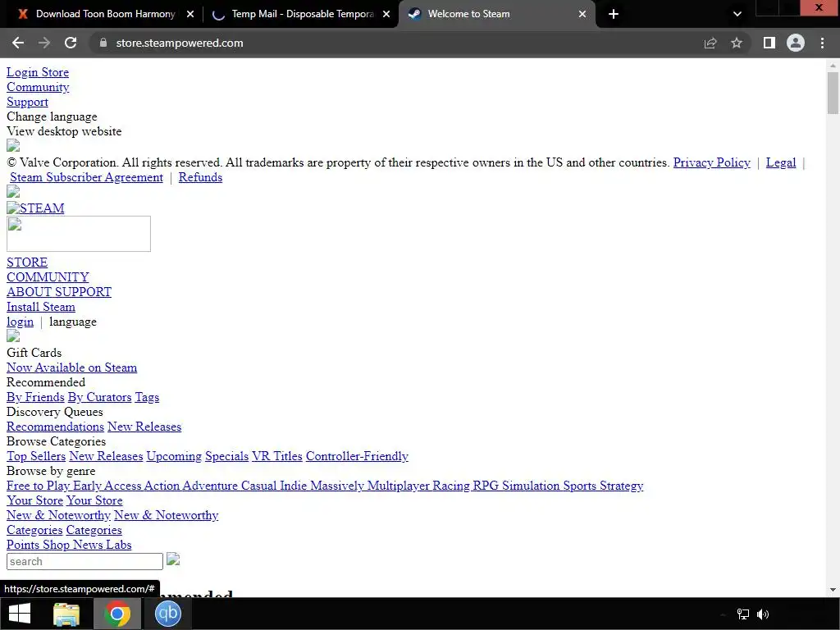Viewport: 840px width, 630px height.
Task: Close the Welcome to Steam tab
Action: tap(582, 15)
